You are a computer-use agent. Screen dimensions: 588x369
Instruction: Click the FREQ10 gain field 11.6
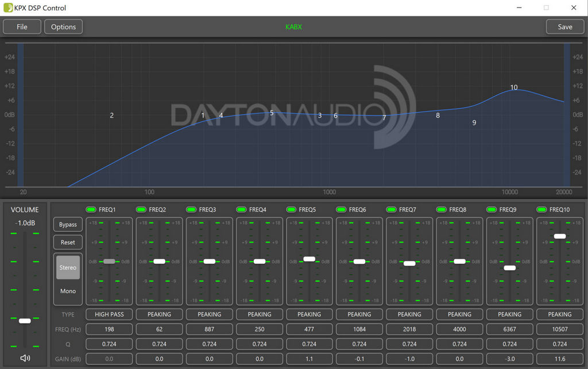560,359
